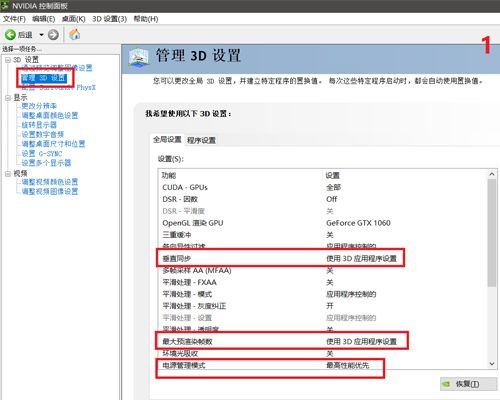Select the 三重缓冲 row
Image resolution: width=500 pixels, height=400 pixels.
323,235
